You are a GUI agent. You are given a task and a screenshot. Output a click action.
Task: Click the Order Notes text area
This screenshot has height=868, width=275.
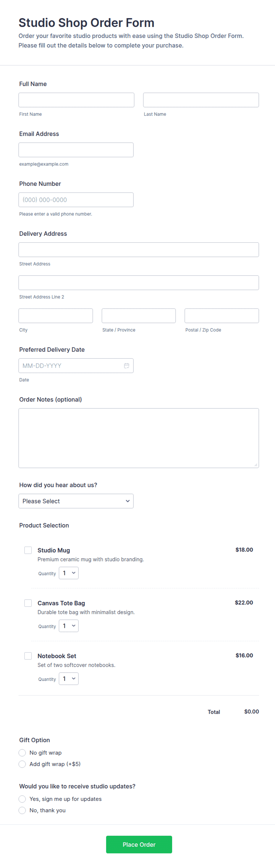tap(139, 438)
